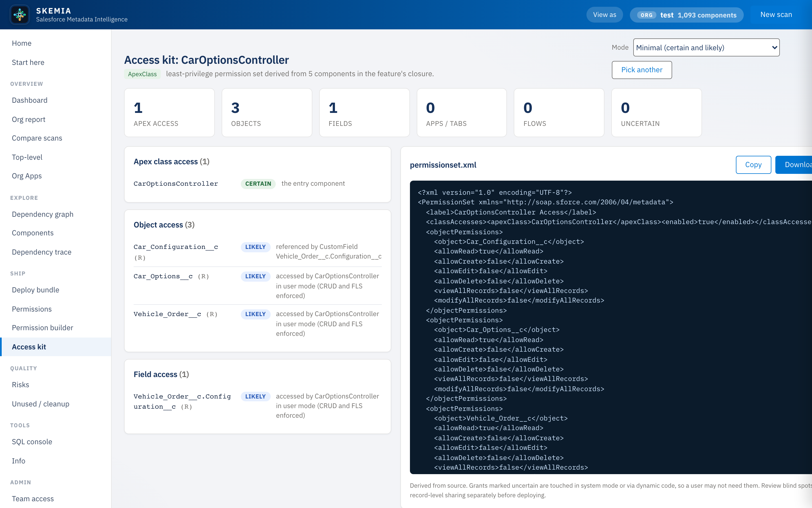Viewport: 812px width, 508px height.
Task: Click the FLOWS count card
Action: pyautogui.click(x=559, y=113)
